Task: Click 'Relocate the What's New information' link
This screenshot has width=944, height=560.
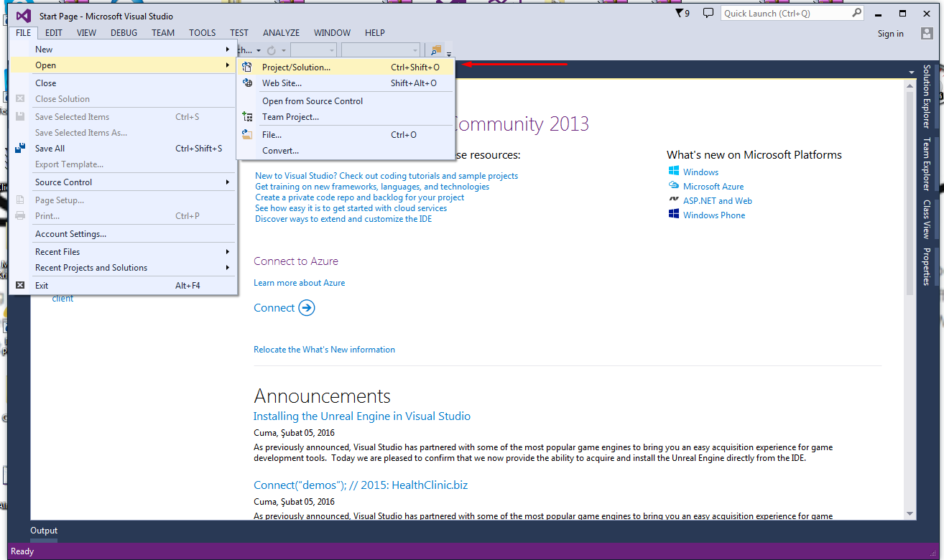Action: point(324,350)
